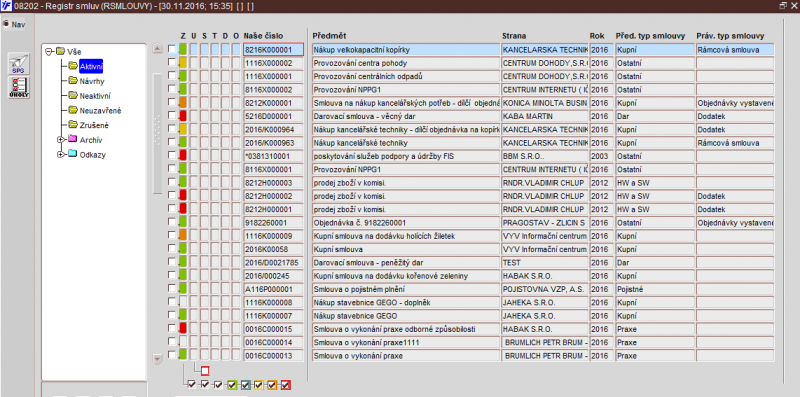Expand the Archív tree node
Screen dimensions: 800x397
tap(61, 140)
